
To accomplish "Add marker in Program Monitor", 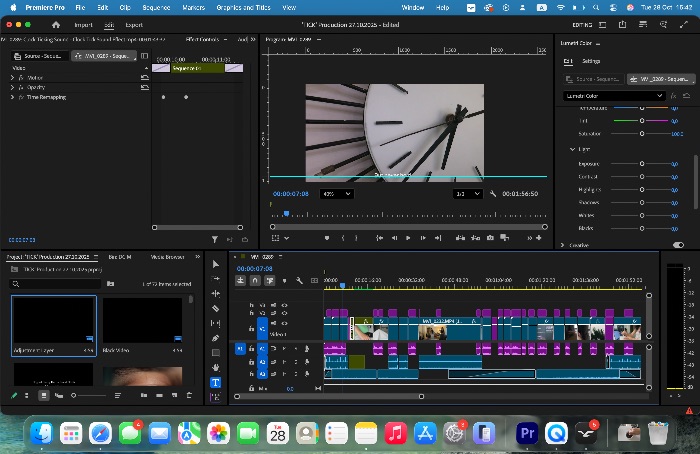I will pos(327,238).
